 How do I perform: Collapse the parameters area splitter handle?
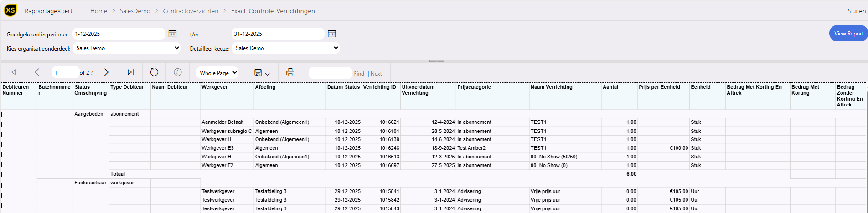[437, 61]
